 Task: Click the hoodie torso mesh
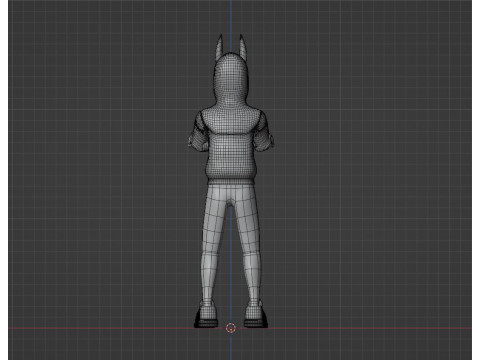(x=231, y=147)
